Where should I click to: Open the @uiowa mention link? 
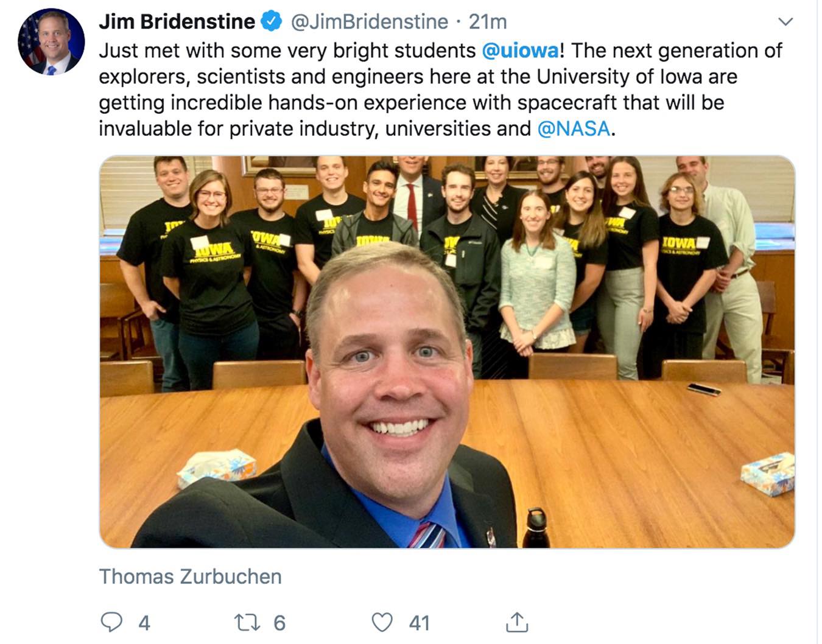520,51
